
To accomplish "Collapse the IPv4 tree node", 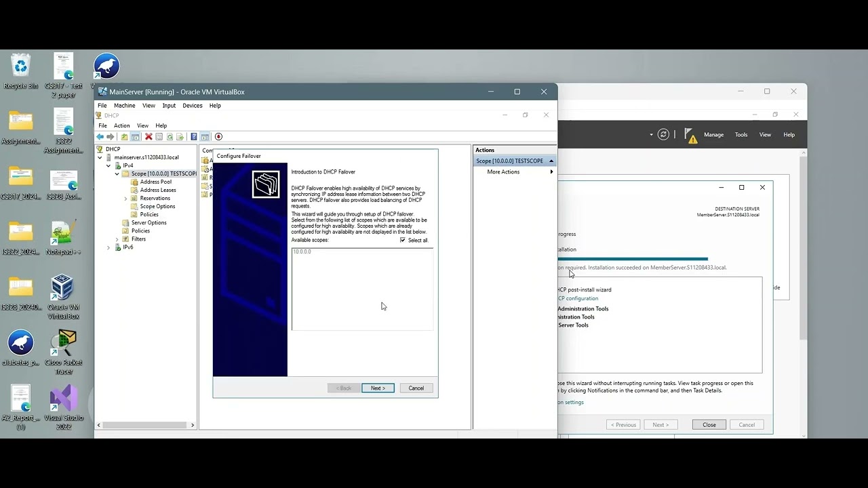I will pos(108,165).
